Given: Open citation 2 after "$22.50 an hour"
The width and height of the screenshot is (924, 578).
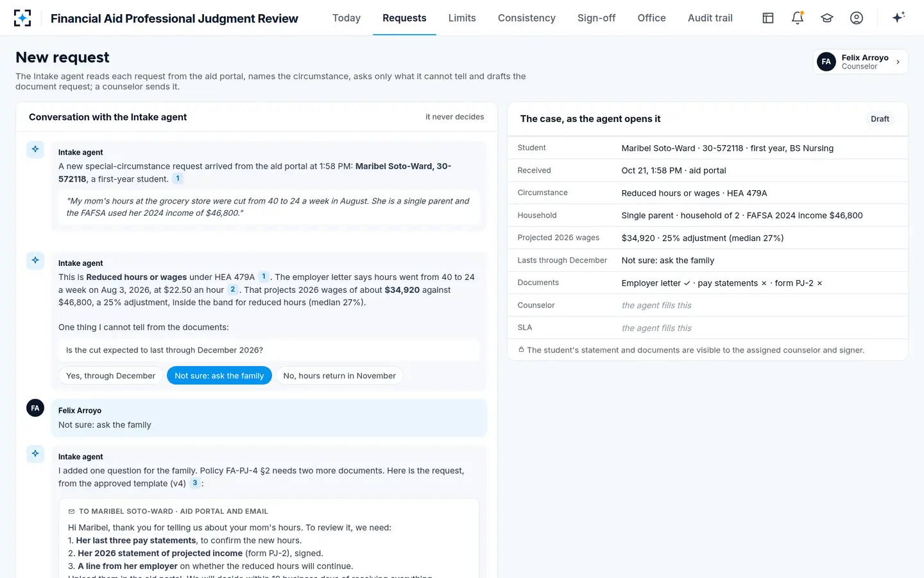Looking at the screenshot, I should pyautogui.click(x=233, y=290).
